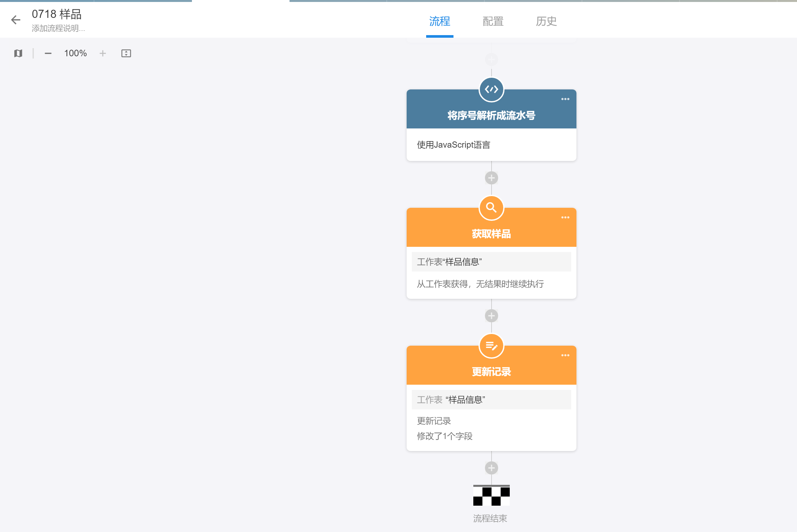Zoom out with the minus icon
This screenshot has height=532, width=797.
tap(48, 53)
